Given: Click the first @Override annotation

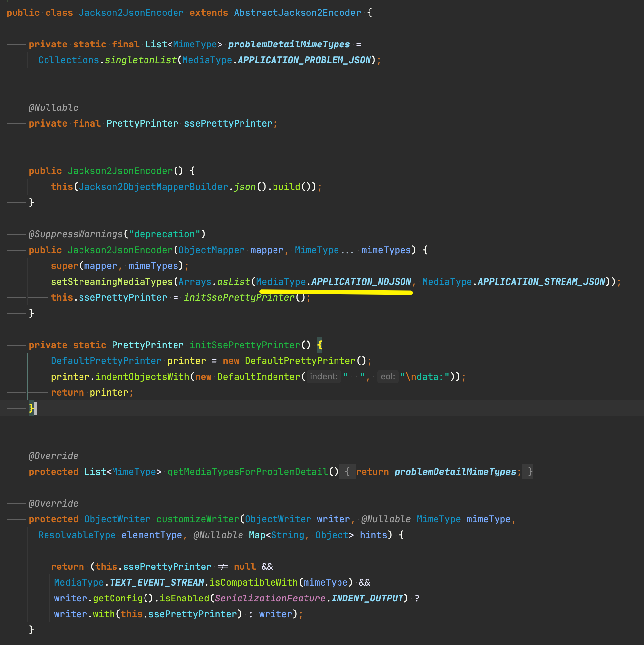Looking at the screenshot, I should pyautogui.click(x=53, y=456).
